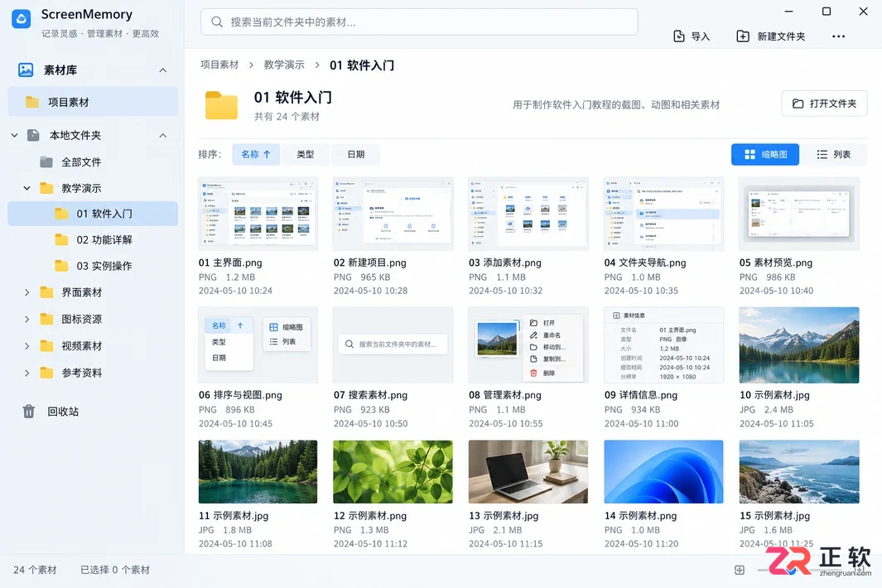Image resolution: width=882 pixels, height=588 pixels.
Task: Select thumbnail of 07 搜索素材.png
Action: 393,345
